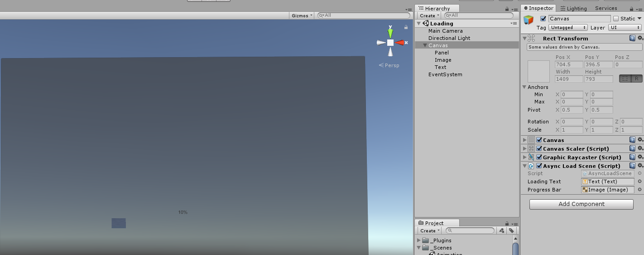Toggle the Inspector panel lock
Screen dimensions: 644x255
631,9
